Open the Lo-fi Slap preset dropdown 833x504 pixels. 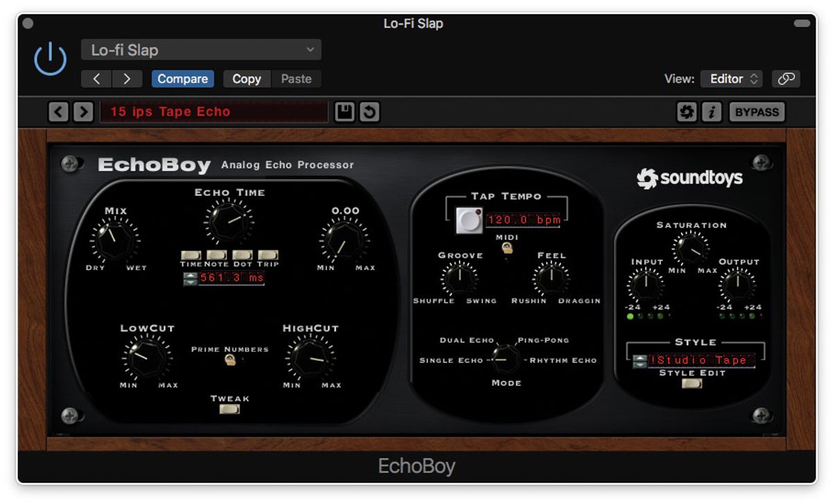tap(201, 50)
